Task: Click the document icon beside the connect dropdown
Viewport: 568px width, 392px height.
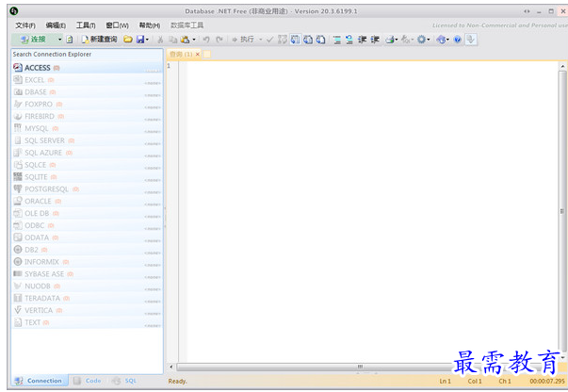Action: [x=69, y=40]
